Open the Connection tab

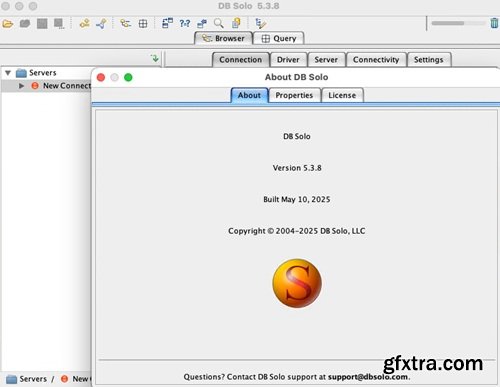[x=241, y=60]
